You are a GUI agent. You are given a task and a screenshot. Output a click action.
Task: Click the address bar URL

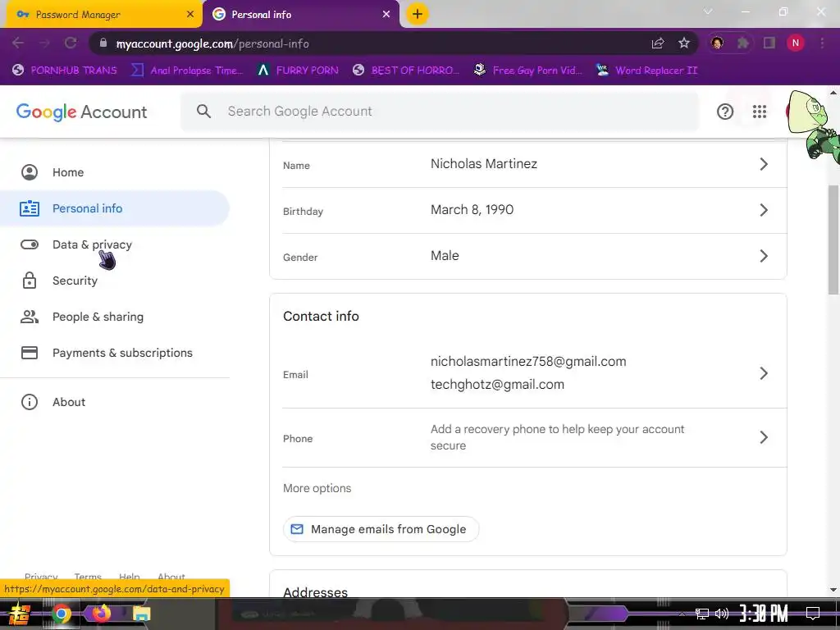pyautogui.click(x=212, y=44)
